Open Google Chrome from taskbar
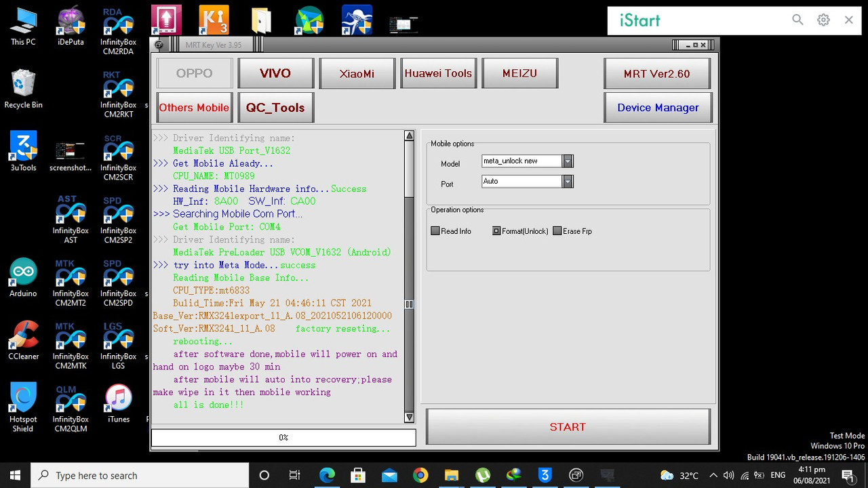Viewport: 868px width, 488px height. (x=420, y=475)
